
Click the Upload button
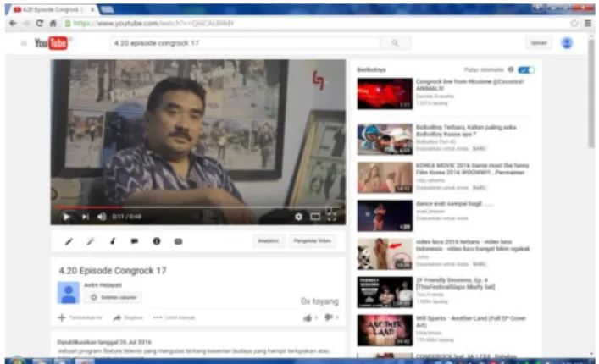point(539,42)
